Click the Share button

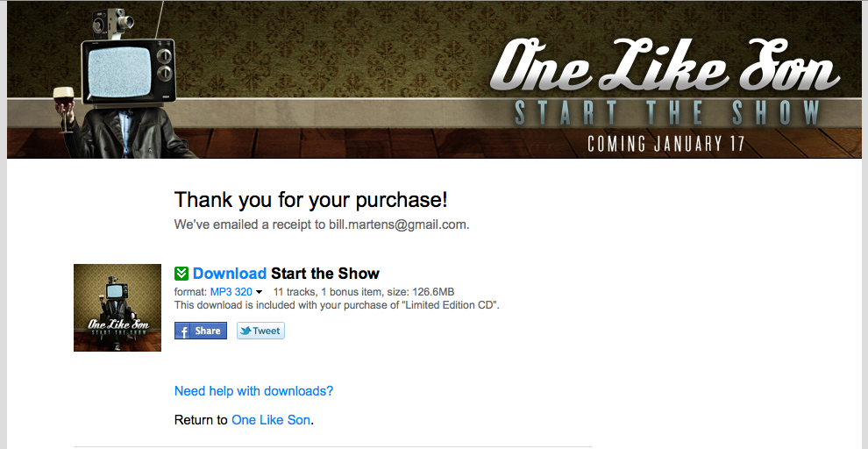(201, 331)
